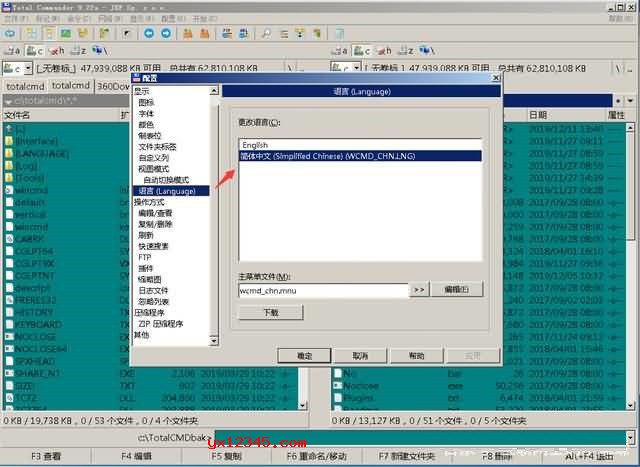The image size is (640, 467).
Task: Click the 文件名 column header in left panel
Action: point(61,116)
